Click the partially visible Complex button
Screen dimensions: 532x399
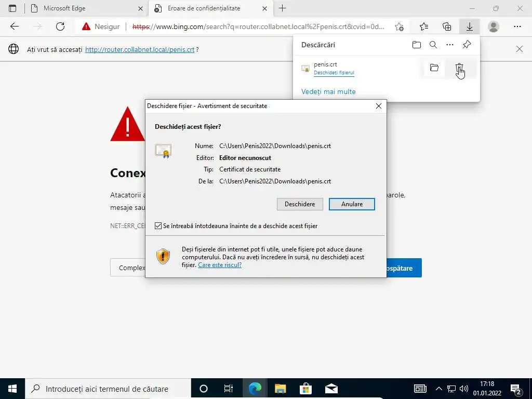128,268
